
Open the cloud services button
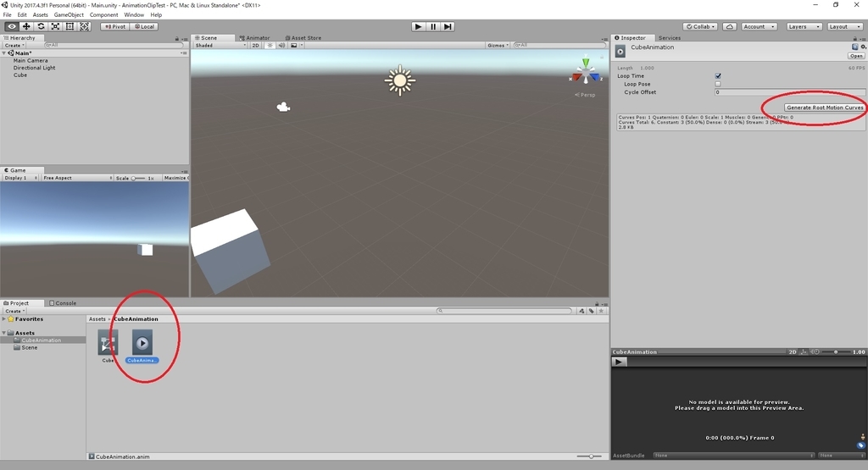point(730,26)
